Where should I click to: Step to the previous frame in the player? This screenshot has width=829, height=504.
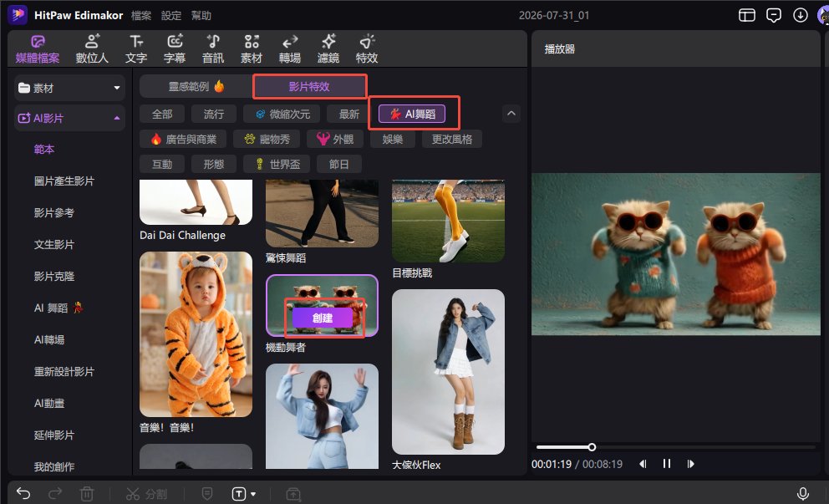(x=643, y=464)
